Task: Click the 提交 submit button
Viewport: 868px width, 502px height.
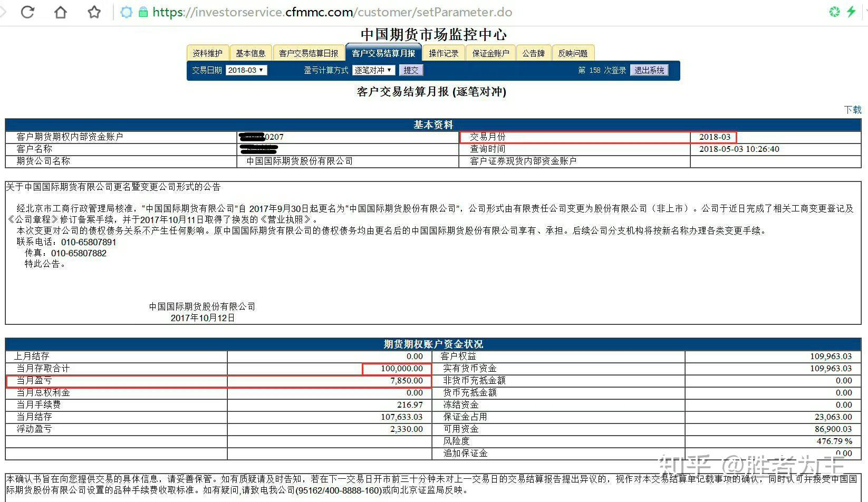Action: pyautogui.click(x=411, y=70)
